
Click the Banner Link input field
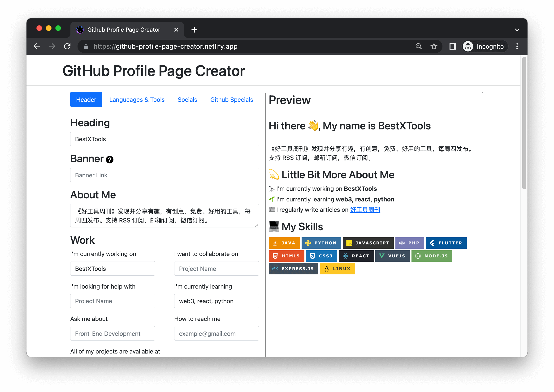tap(164, 175)
